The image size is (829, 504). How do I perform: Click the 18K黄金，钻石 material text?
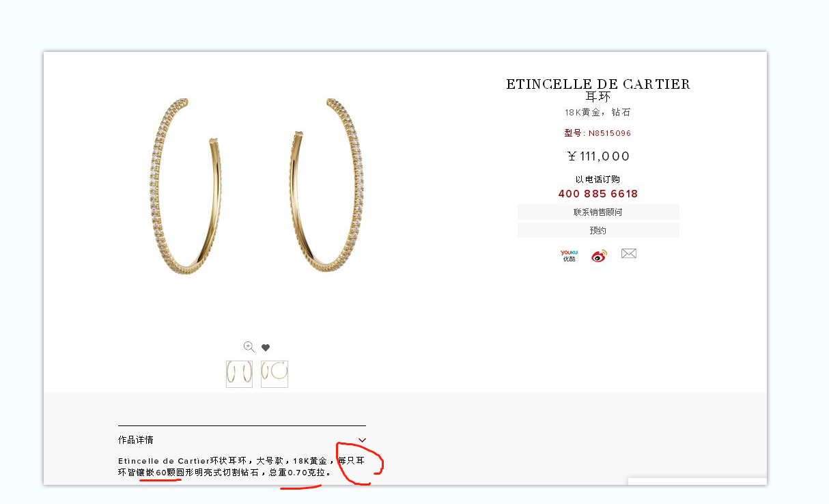coord(598,112)
